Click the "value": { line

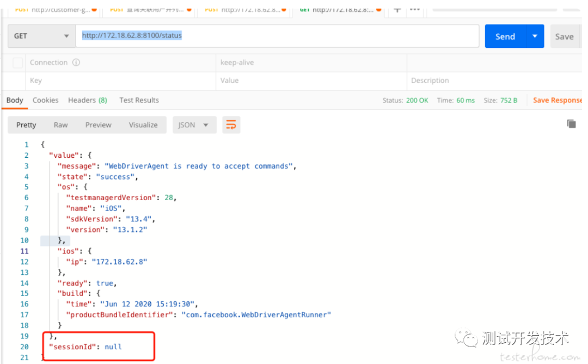70,155
